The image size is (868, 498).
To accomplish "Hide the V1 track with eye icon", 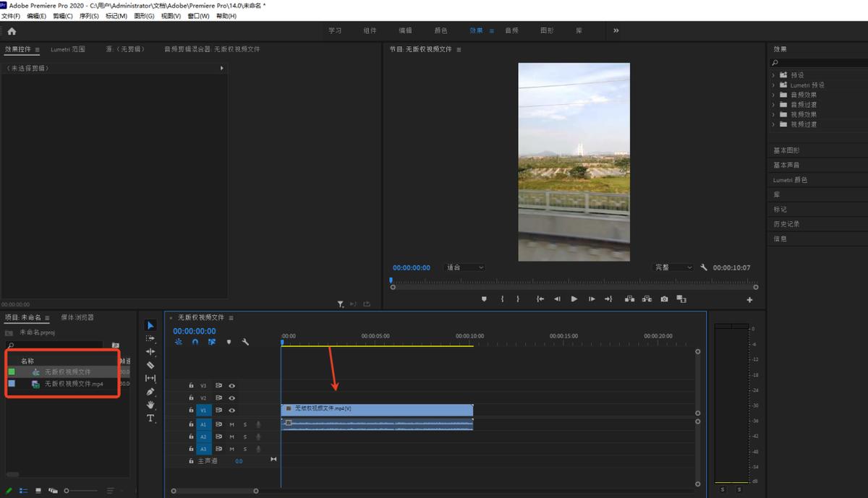I will point(232,411).
